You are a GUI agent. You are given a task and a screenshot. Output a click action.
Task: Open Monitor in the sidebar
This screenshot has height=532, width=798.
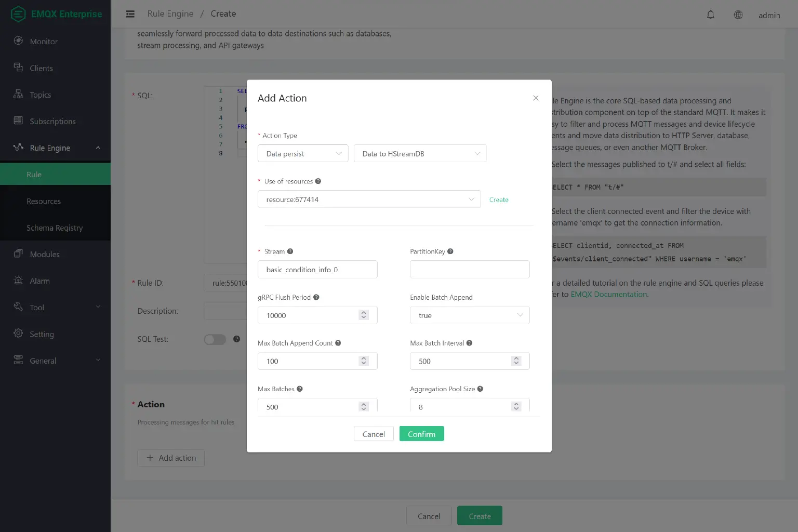pyautogui.click(x=44, y=42)
